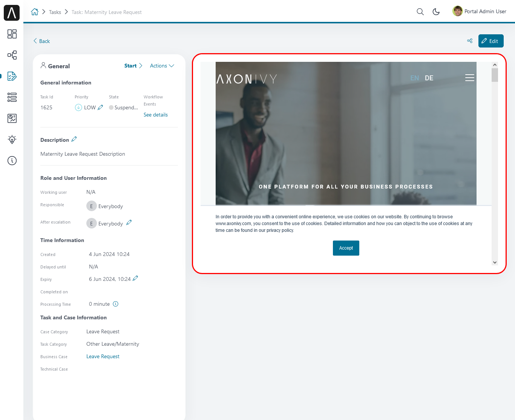Edit the task priority pencil icon
Image resolution: width=515 pixels, height=420 pixels.
100,107
